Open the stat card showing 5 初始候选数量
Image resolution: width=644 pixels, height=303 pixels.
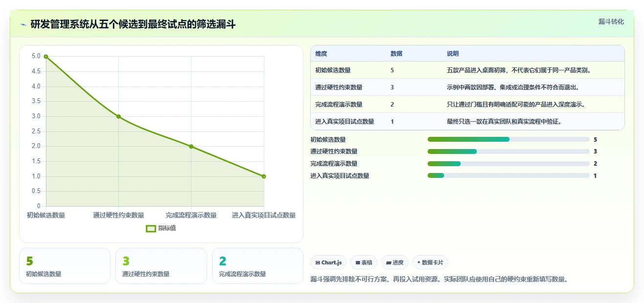pyautogui.click(x=64, y=266)
